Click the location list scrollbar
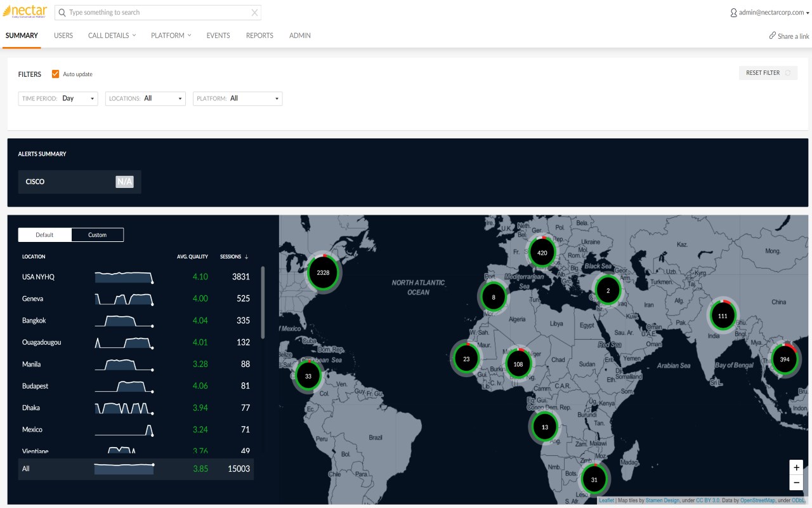Viewport: 812px width, 508px height. [x=263, y=302]
